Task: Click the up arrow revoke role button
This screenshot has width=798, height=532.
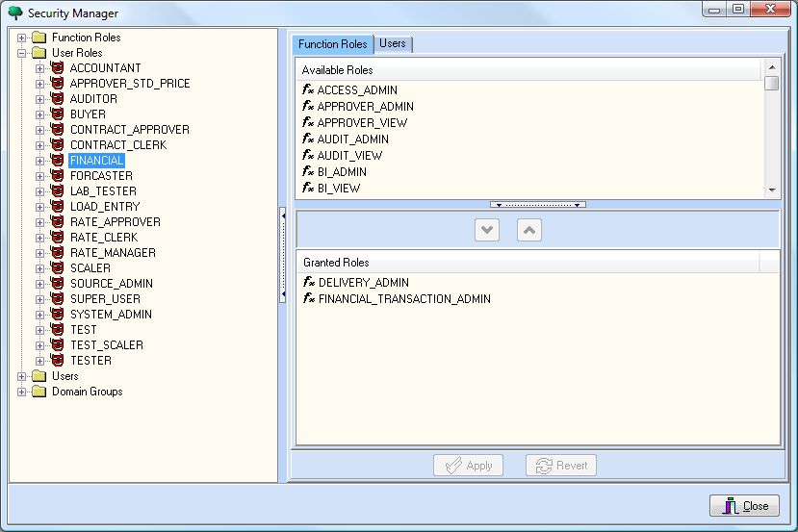Action: tap(529, 230)
